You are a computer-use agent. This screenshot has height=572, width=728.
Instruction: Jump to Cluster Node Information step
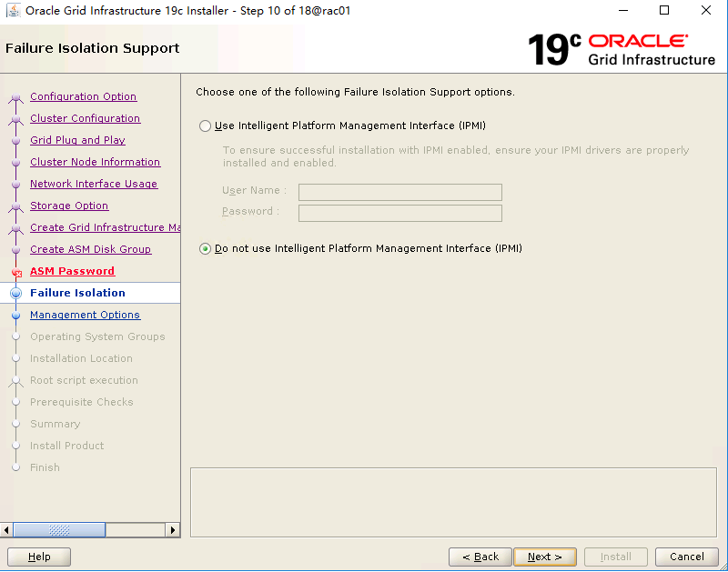96,162
